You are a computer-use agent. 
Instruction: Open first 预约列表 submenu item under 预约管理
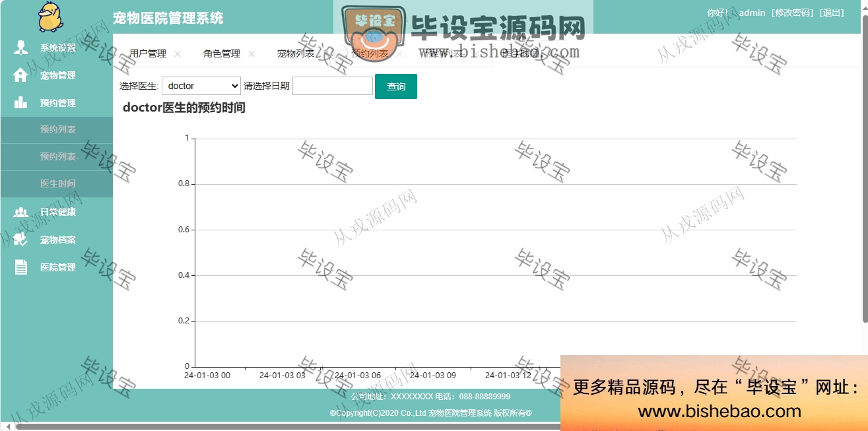pyautogui.click(x=58, y=130)
